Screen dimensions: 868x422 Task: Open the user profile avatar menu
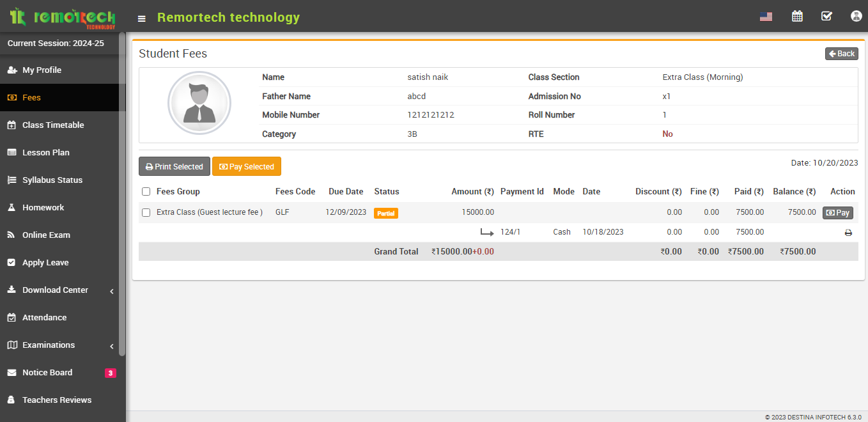856,16
